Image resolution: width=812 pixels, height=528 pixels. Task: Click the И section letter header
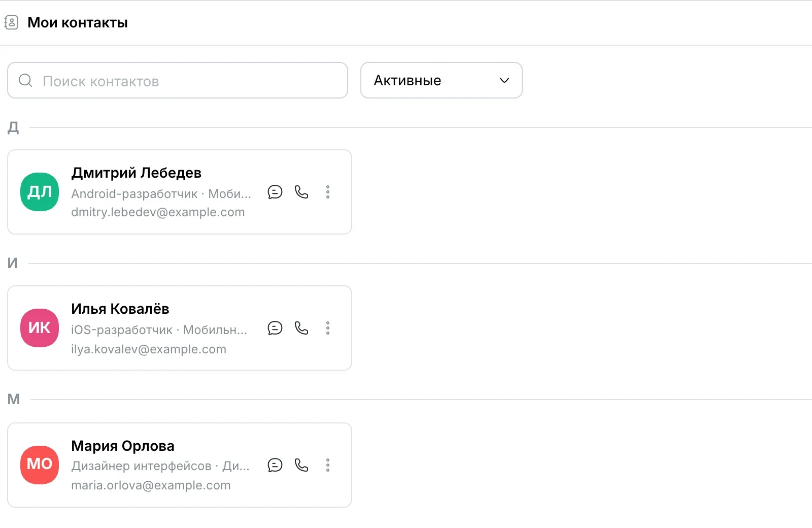click(x=13, y=263)
